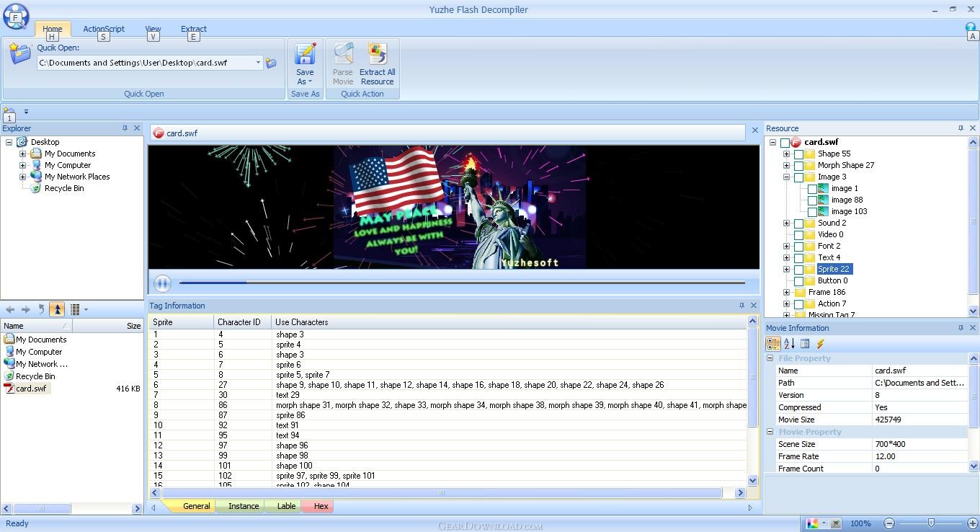
Task: Collapse the File Property section
Action: point(770,358)
